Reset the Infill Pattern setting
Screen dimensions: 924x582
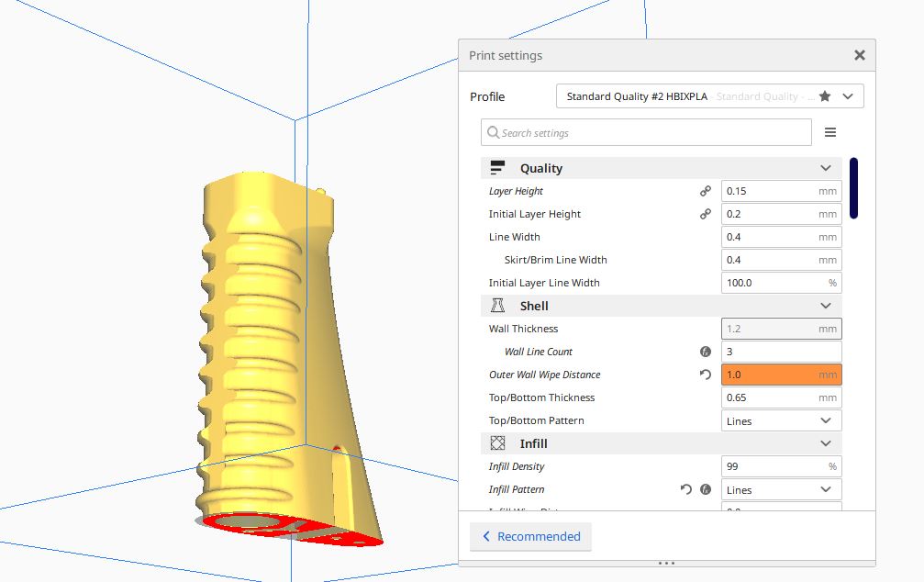pyautogui.click(x=686, y=489)
